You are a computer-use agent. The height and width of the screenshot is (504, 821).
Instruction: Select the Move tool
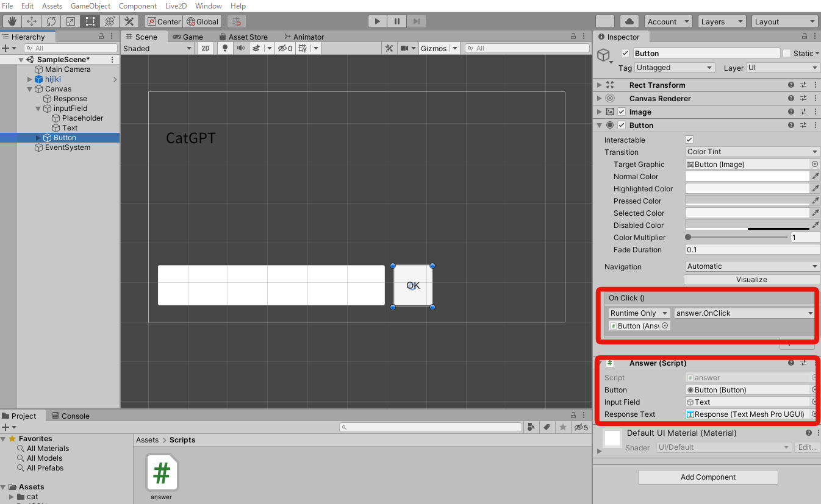point(32,21)
